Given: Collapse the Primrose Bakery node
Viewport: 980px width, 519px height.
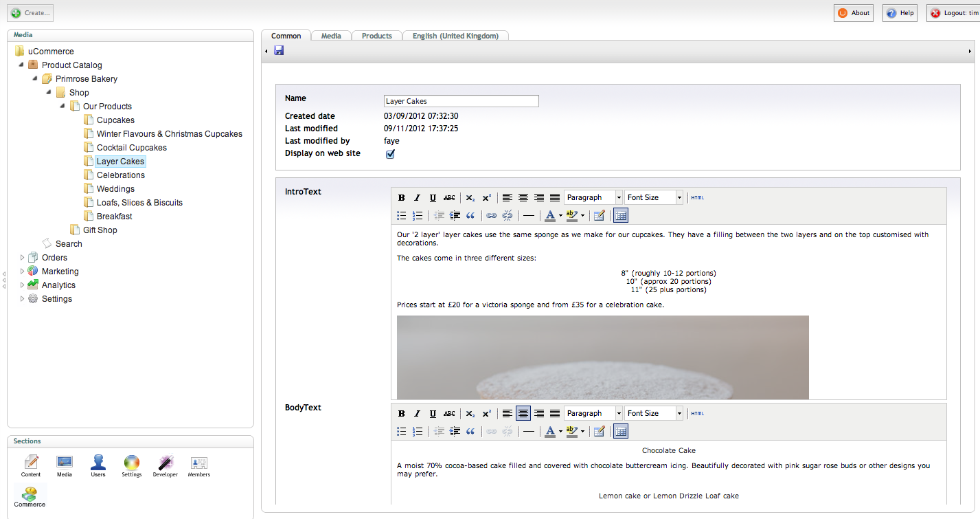Looking at the screenshot, I should point(35,79).
